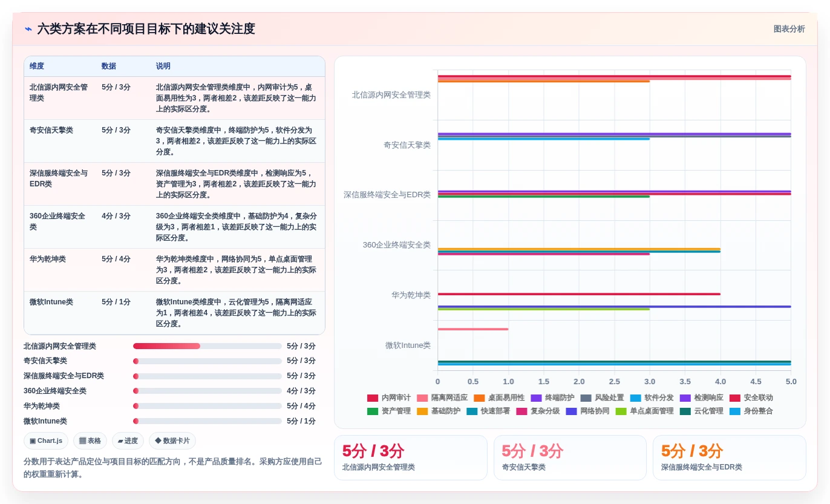Toggle 安全联动 legend entry
The height and width of the screenshot is (504, 830).
pos(751,398)
